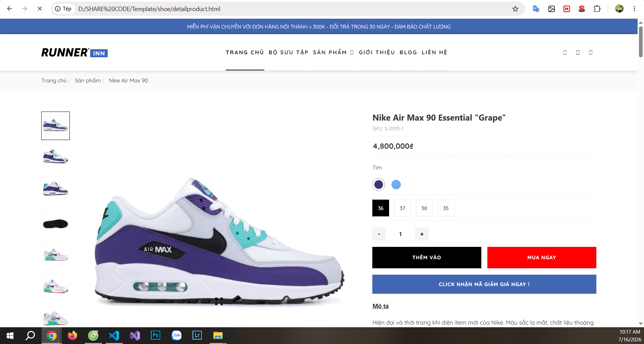This screenshot has height=344, width=644.
Task: Open the Windows Start menu
Action: point(10,336)
